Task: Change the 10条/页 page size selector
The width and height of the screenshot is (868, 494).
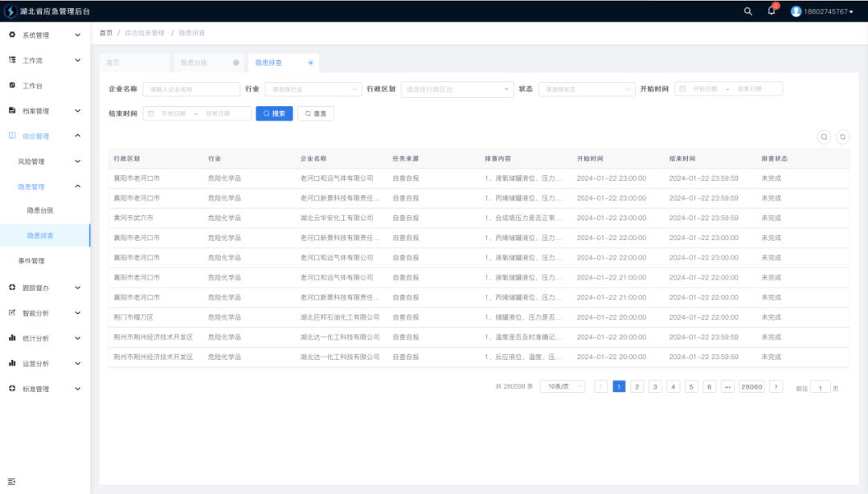Action: pos(563,386)
